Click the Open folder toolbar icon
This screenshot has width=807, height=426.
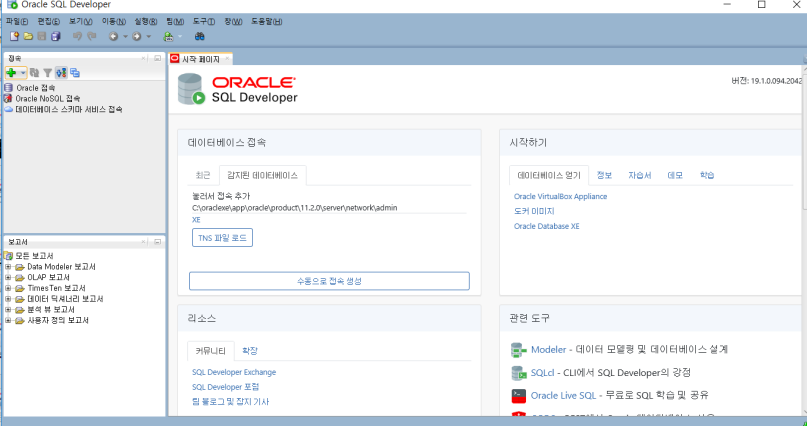pyautogui.click(x=28, y=37)
